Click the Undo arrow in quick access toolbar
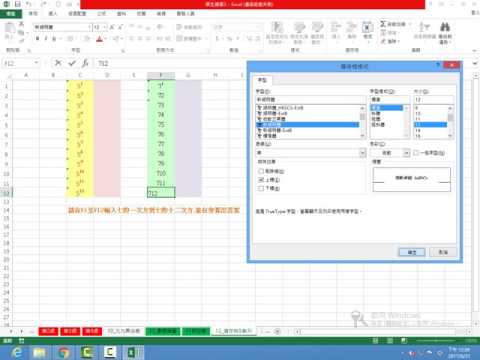Image resolution: width=480 pixels, height=360 pixels. click(x=30, y=4)
